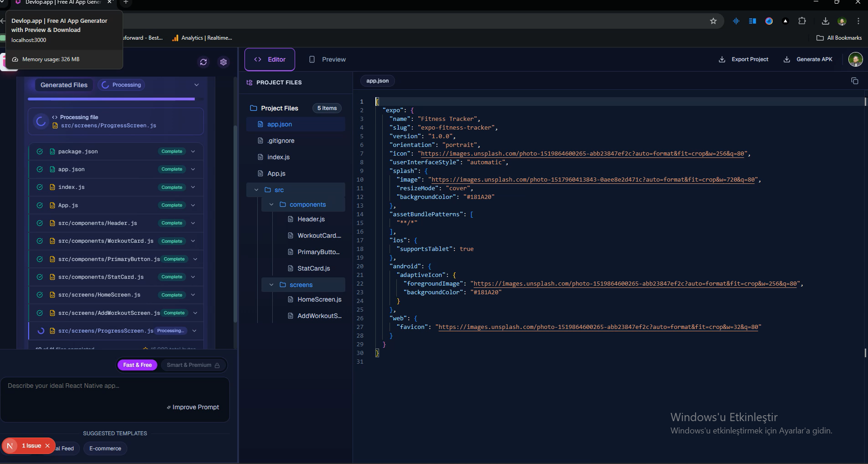Screen dimensions: 868x464
Task: Click Export Project button
Action: (x=743, y=59)
